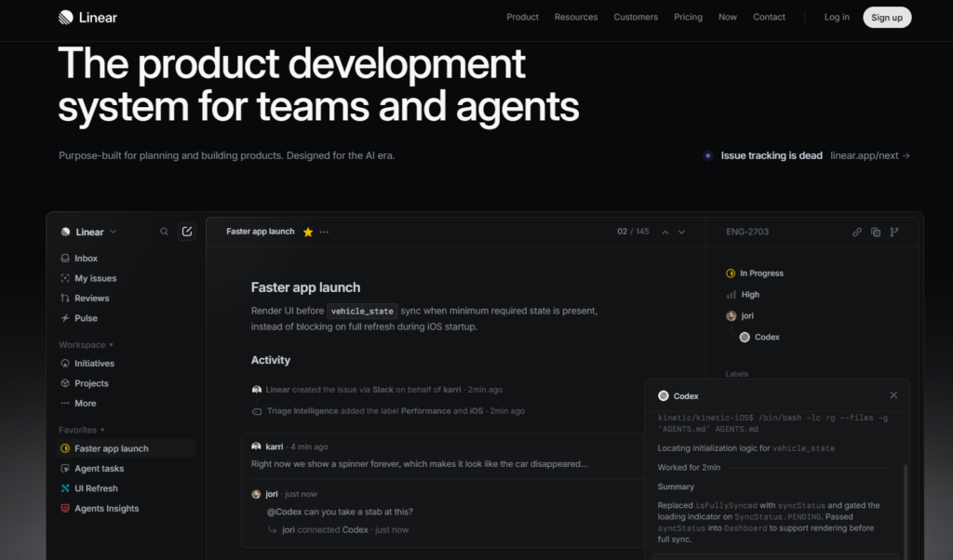953x560 pixels.
Task: Click the Reviews icon in sidebar
Action: pyautogui.click(x=65, y=299)
